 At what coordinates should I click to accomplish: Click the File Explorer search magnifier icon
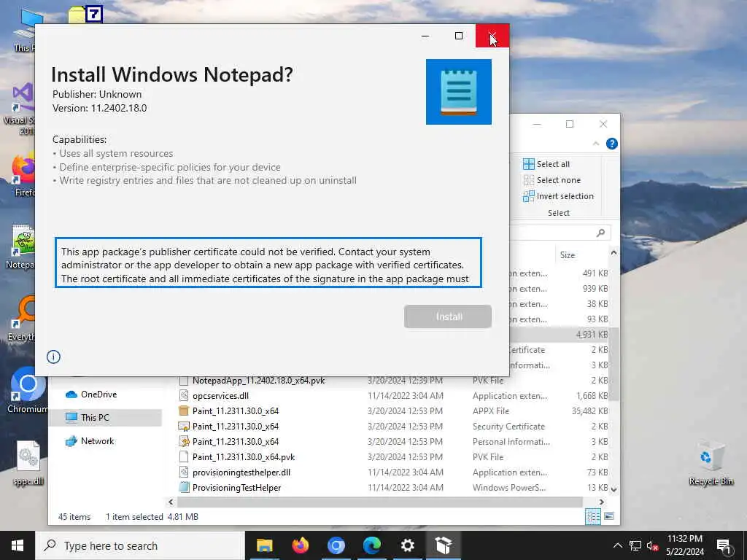tap(601, 233)
